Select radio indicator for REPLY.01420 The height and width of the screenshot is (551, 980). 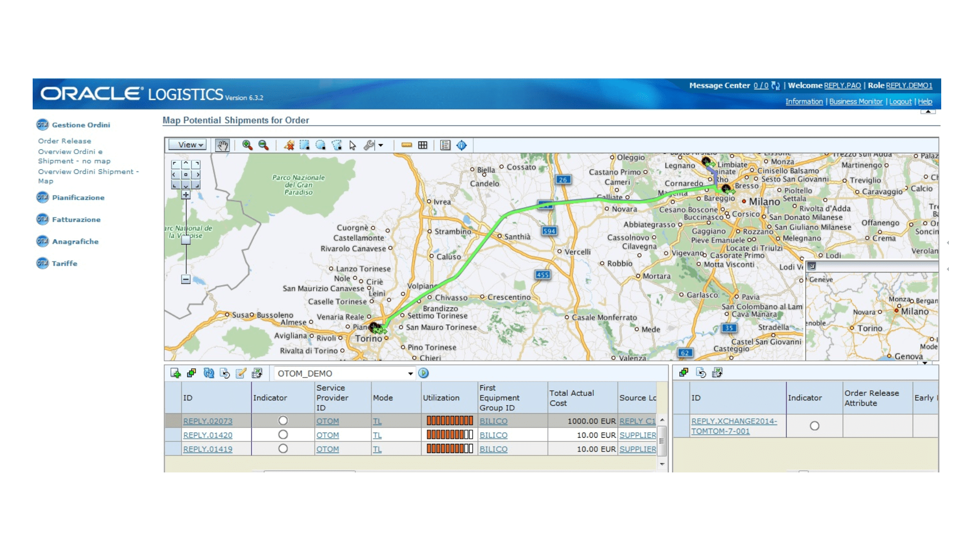[283, 435]
